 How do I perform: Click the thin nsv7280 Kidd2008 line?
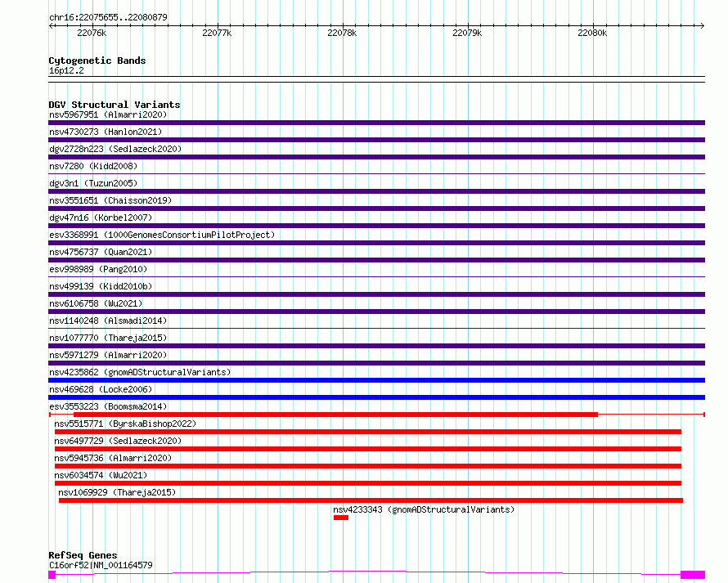(x=376, y=174)
